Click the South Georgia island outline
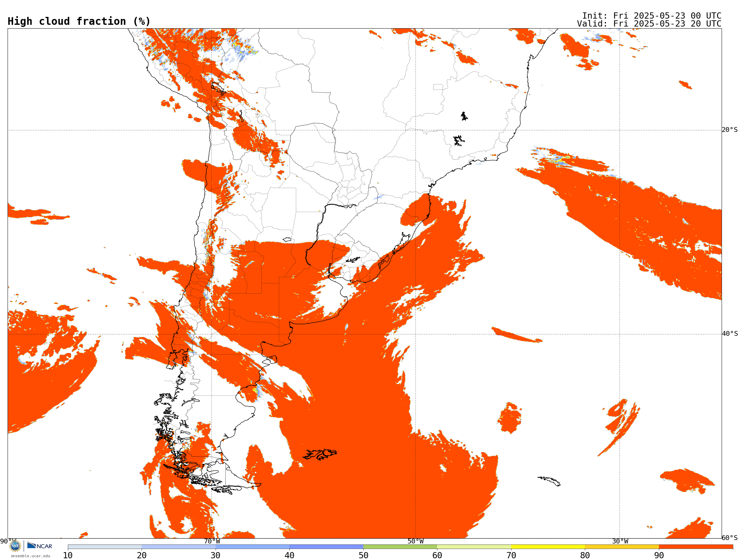 [x=549, y=481]
